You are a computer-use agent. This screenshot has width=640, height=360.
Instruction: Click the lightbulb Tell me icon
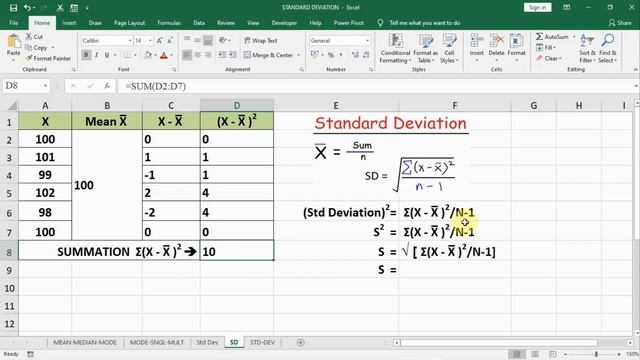380,23
